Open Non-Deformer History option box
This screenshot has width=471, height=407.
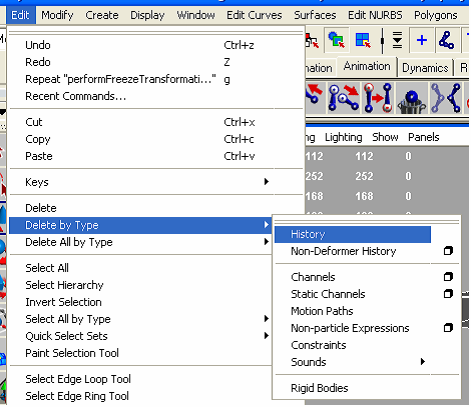[448, 251]
